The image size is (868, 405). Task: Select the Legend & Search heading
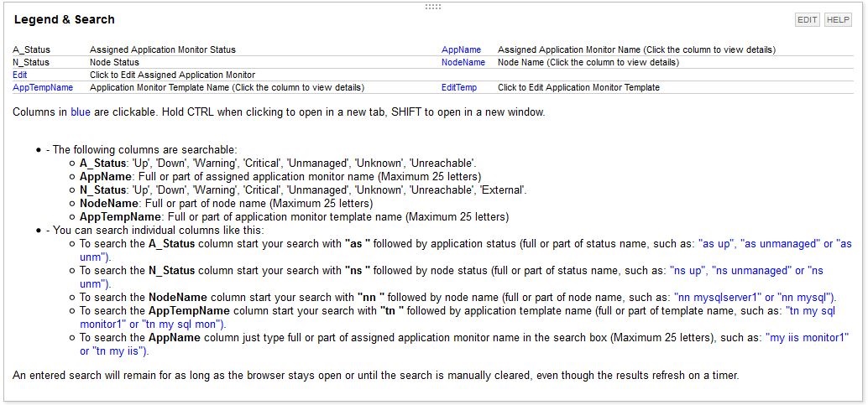click(64, 20)
